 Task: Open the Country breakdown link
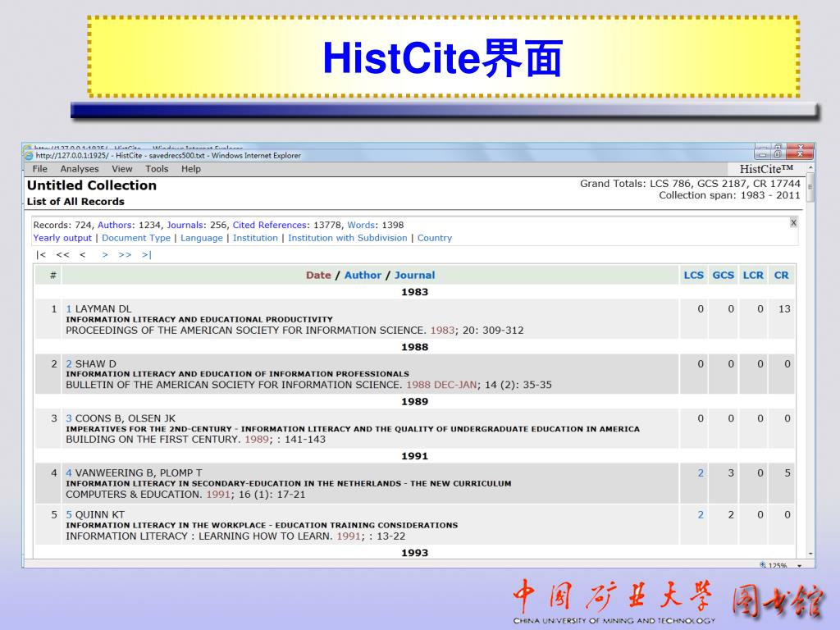click(435, 238)
